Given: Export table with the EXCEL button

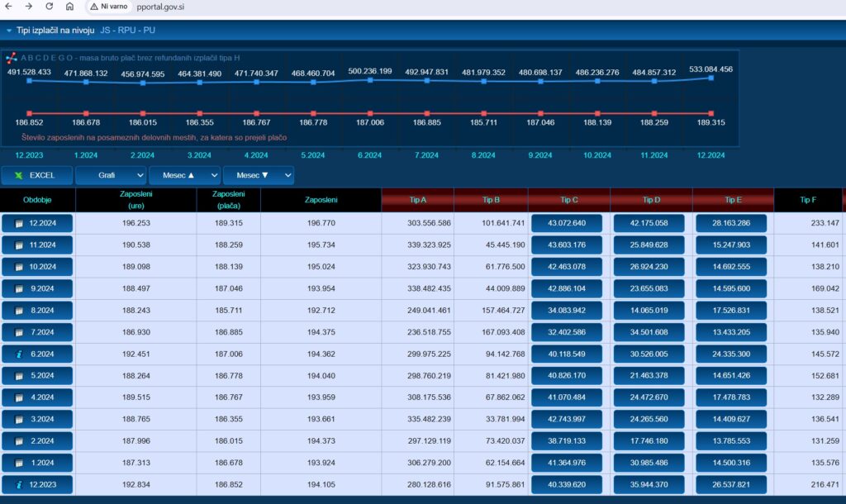Looking at the screenshot, I should coord(36,175).
